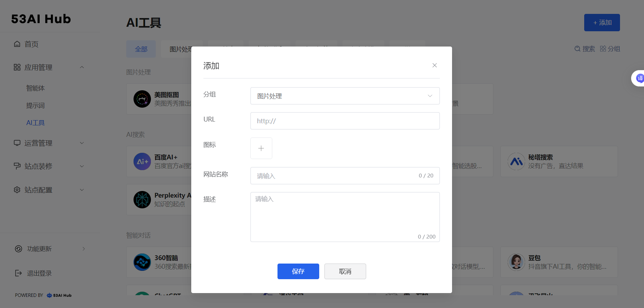Click the 360智脑 logo icon
Viewport: 644px width, 308px height.
click(142, 262)
